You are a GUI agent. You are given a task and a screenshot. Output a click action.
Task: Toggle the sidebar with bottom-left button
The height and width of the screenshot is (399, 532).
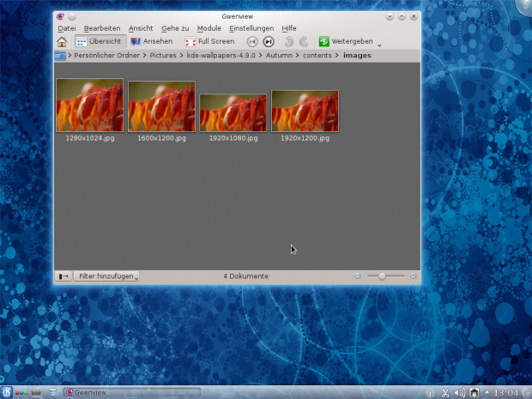(63, 276)
